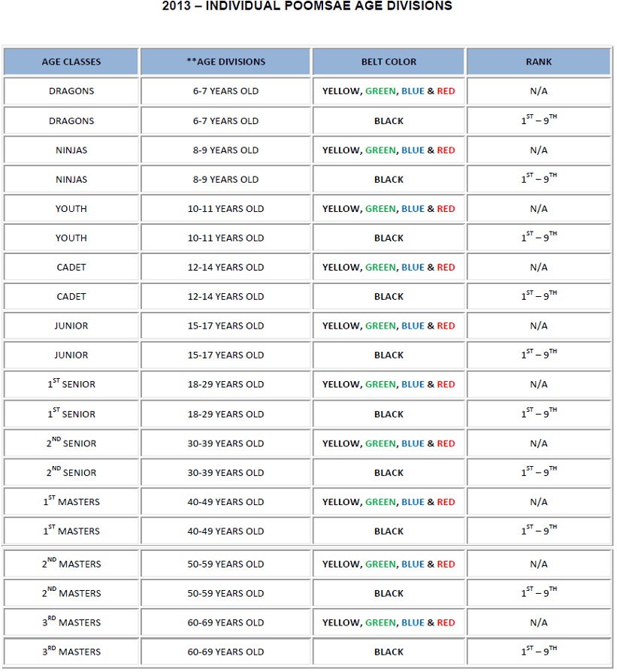This screenshot has height=672, width=617.
Task: Select the BLACK belt cell in second YOUTH row
Action: 389,238
